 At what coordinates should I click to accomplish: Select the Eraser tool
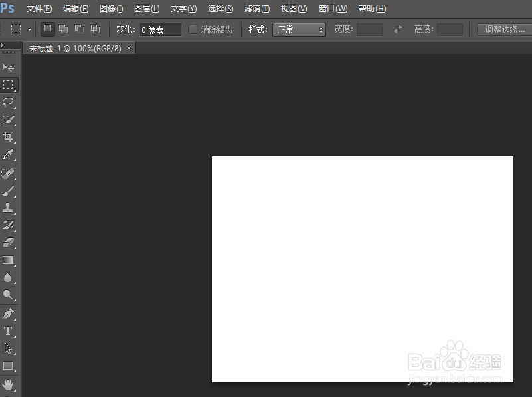[8, 243]
